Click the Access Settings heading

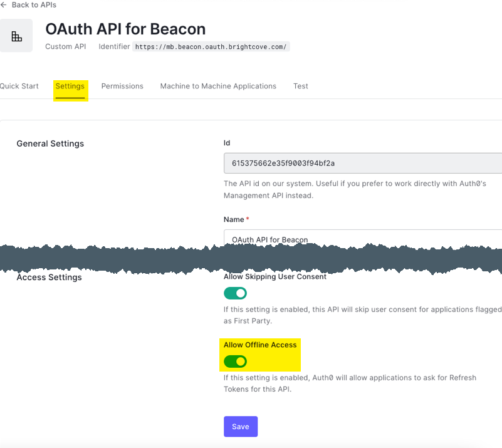point(50,277)
